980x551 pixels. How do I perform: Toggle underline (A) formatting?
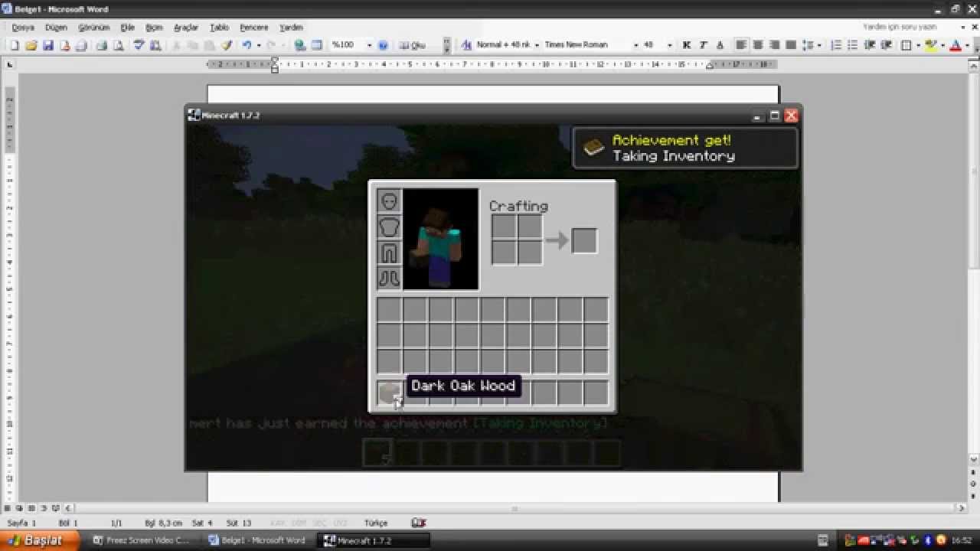720,45
